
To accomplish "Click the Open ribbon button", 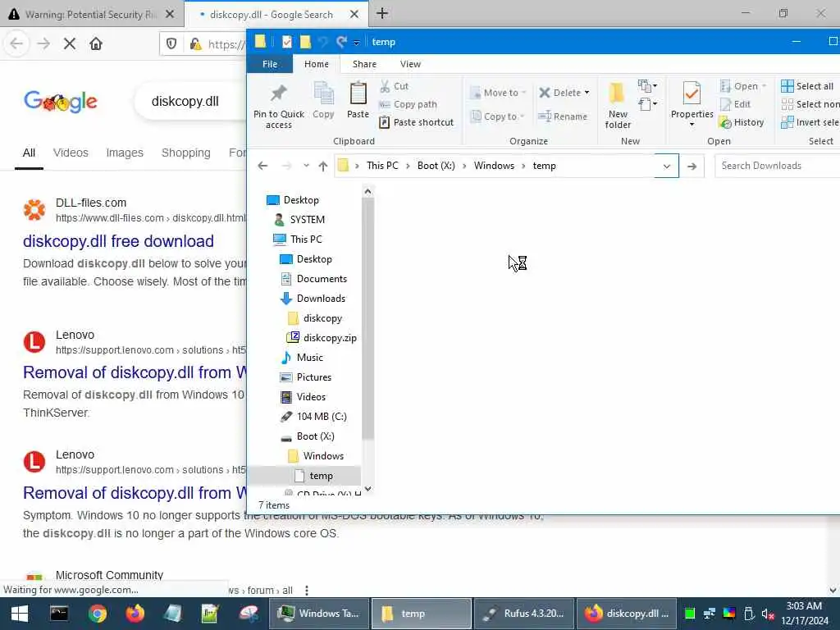I will tap(743, 85).
